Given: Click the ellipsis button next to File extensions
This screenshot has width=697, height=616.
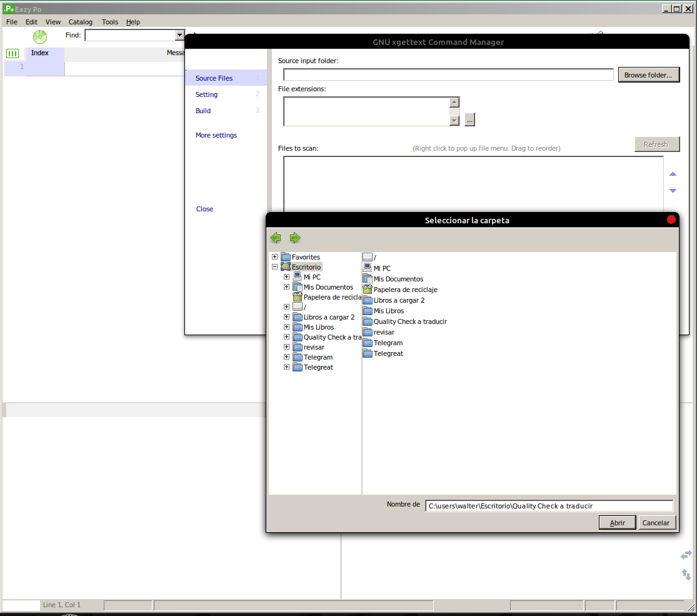Looking at the screenshot, I should click(x=470, y=119).
